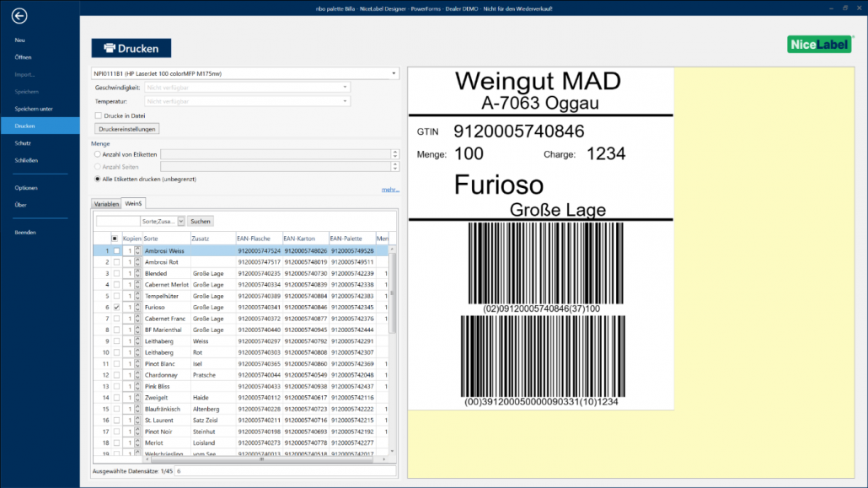
Task: Click the search text field
Action: 118,221
